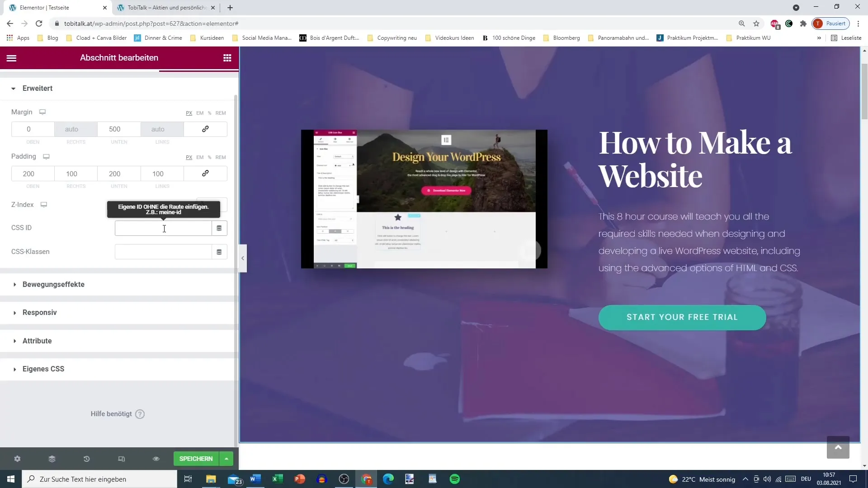The image size is (868, 488).
Task: Click the Erweitert section header
Action: pos(37,88)
